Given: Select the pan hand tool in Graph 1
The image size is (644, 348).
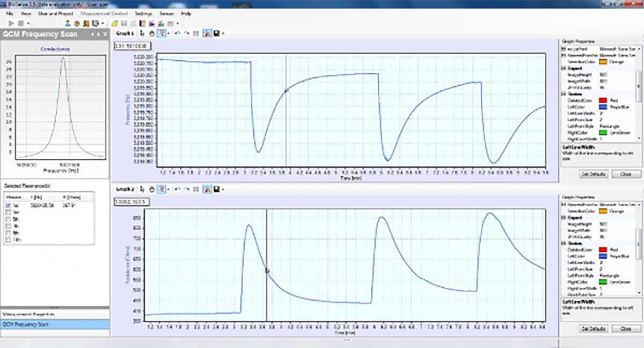Looking at the screenshot, I should [152, 33].
